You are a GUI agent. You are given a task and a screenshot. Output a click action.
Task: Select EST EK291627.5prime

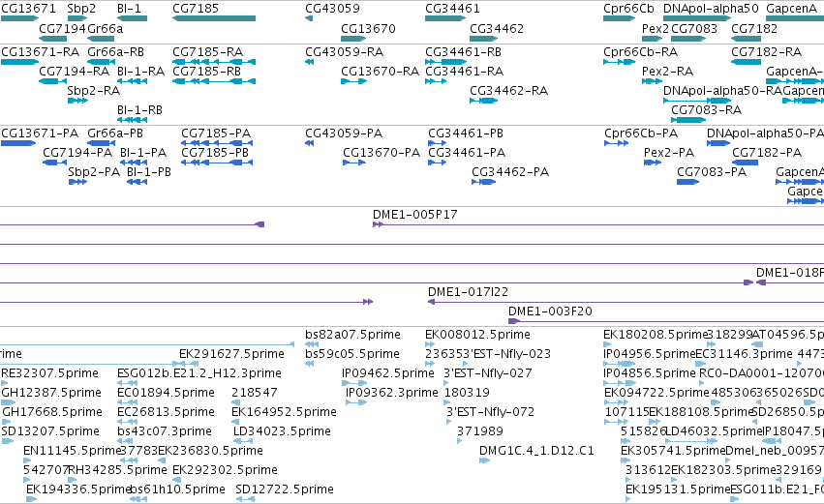[231, 354]
